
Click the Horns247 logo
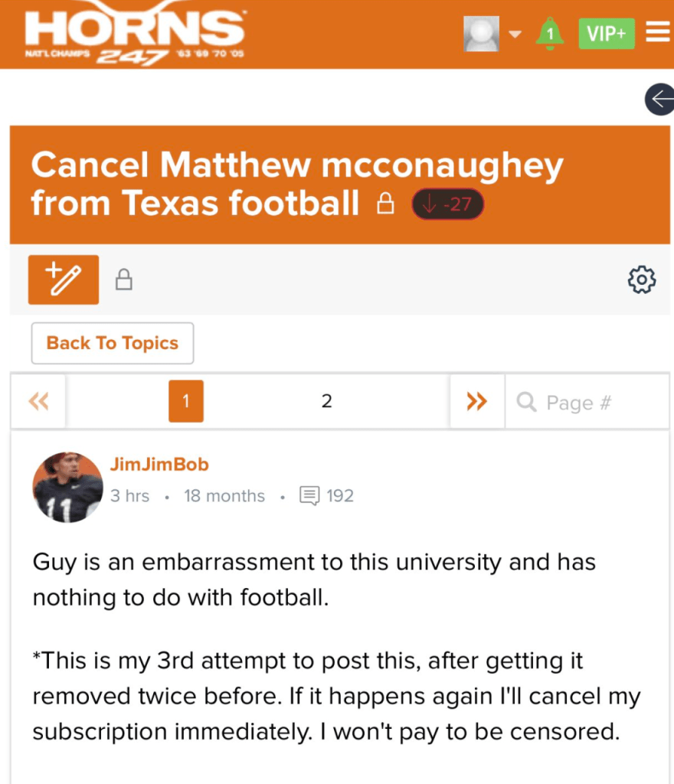click(x=135, y=34)
